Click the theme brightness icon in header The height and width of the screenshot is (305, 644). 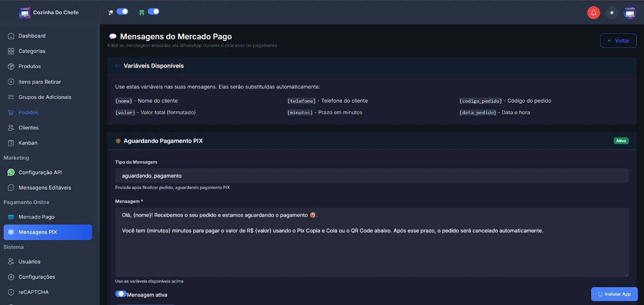coord(611,13)
